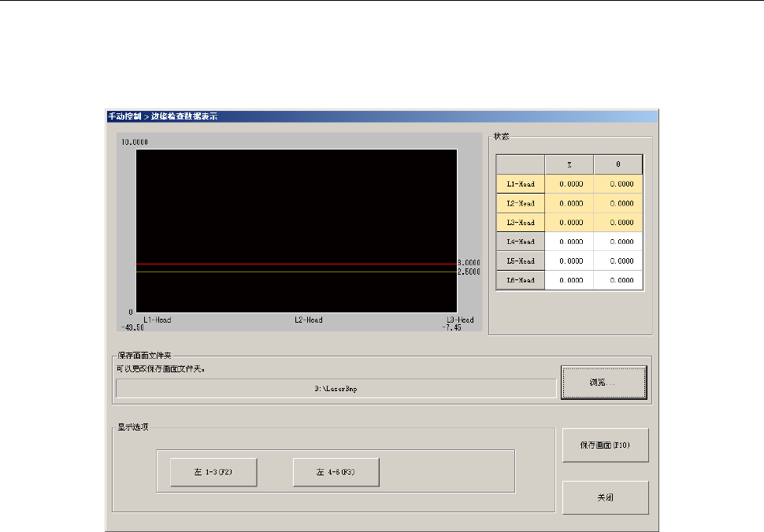Select the D:\LaserBmp folder path field
Image resolution: width=764 pixels, height=532 pixels.
(x=336, y=389)
